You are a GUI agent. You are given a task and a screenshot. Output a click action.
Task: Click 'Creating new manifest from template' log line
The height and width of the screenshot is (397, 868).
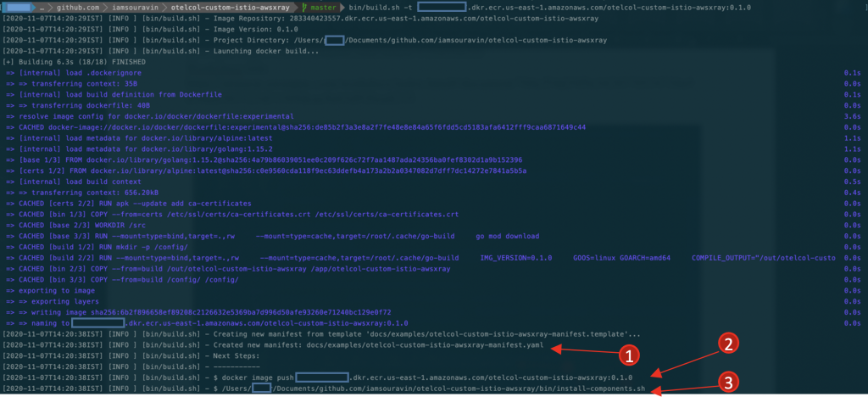coord(321,334)
